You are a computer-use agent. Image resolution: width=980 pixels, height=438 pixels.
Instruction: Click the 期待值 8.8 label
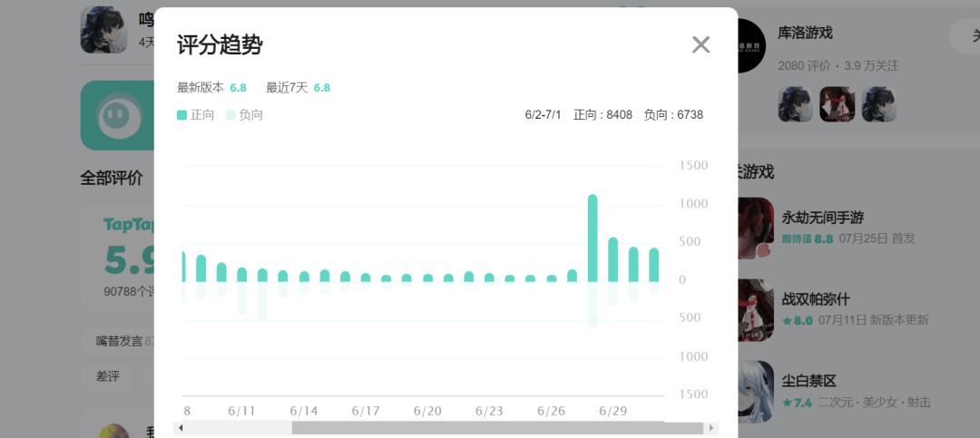(x=808, y=238)
